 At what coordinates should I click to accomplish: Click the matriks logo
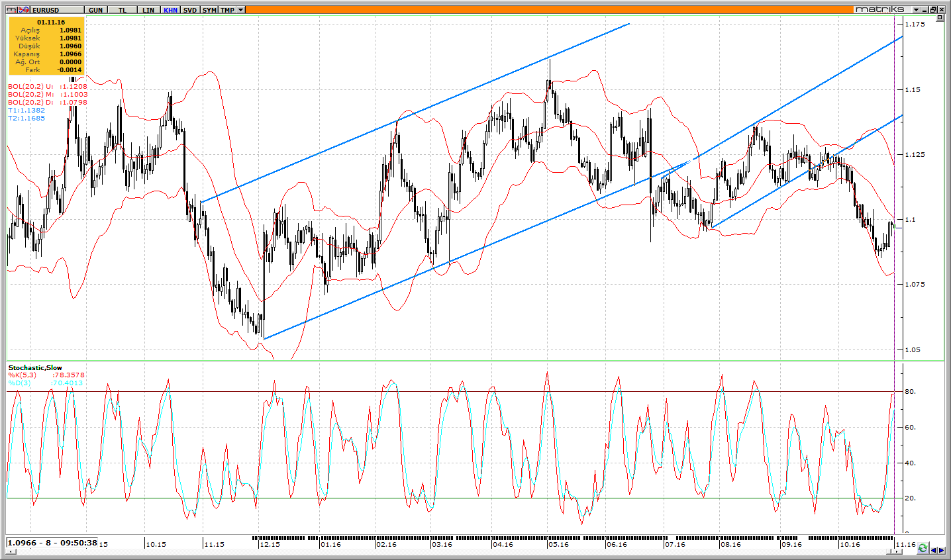coord(880,9)
